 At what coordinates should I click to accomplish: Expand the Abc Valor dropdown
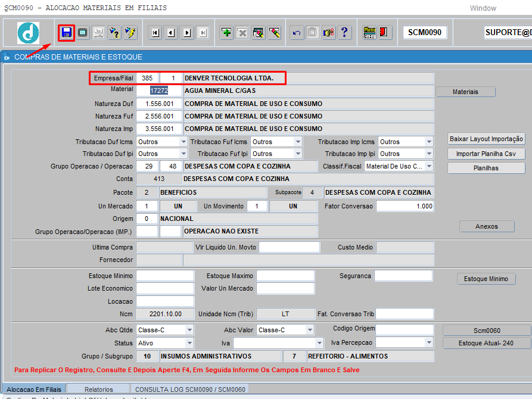[309, 330]
